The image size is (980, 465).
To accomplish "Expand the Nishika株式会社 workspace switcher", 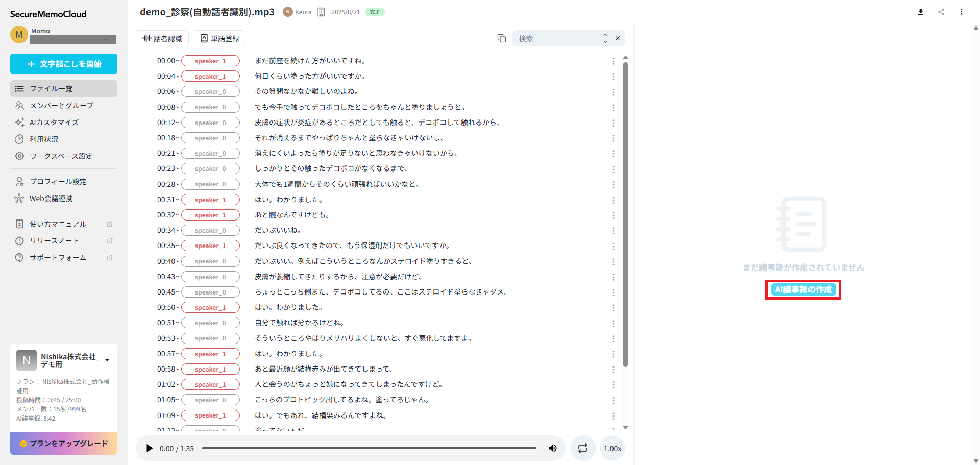I will (107, 359).
